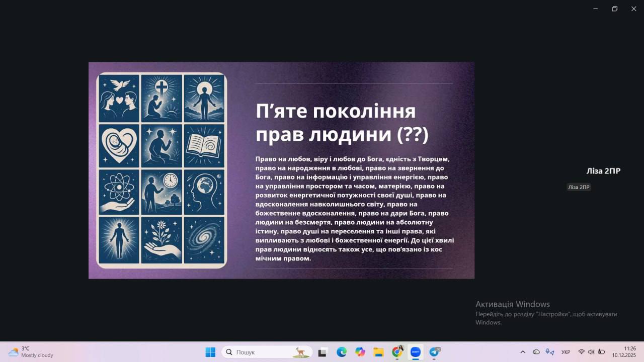Viewport: 644px width, 362px height.
Task: Click the battery status tray icon
Action: pos(601,352)
